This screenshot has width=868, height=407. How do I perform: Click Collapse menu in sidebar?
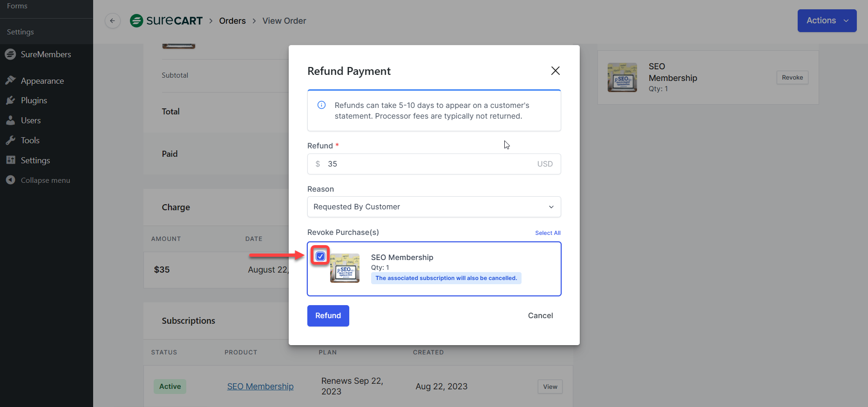point(45,180)
